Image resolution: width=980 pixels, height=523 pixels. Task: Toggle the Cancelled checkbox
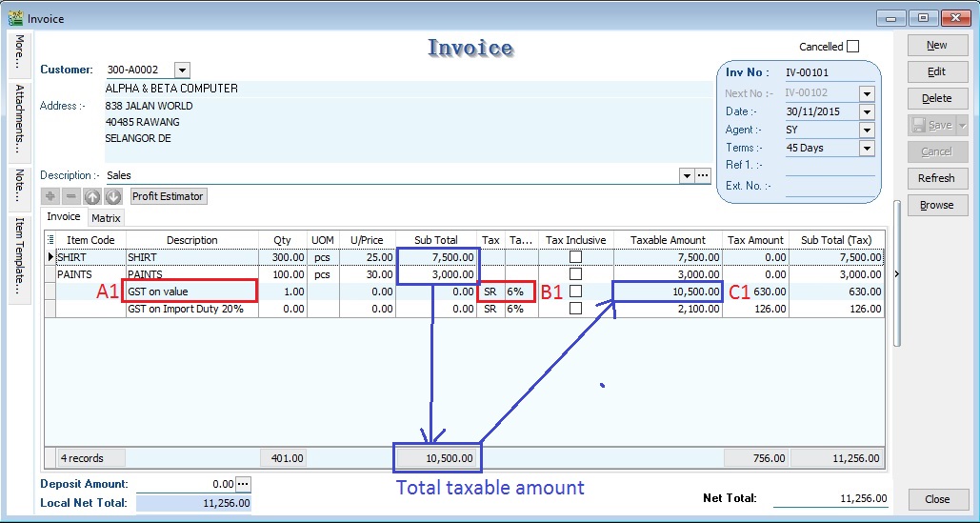pyautogui.click(x=852, y=46)
